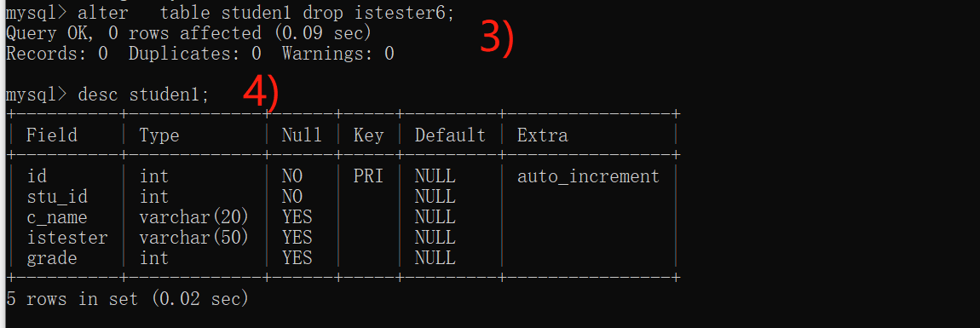
Task: Click the grade field name
Action: click(52, 259)
